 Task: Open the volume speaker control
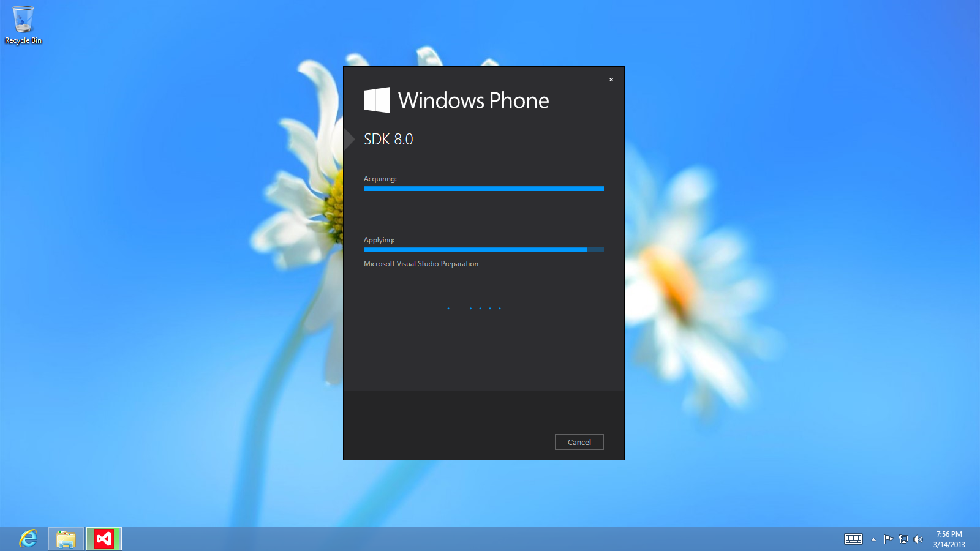pyautogui.click(x=918, y=539)
